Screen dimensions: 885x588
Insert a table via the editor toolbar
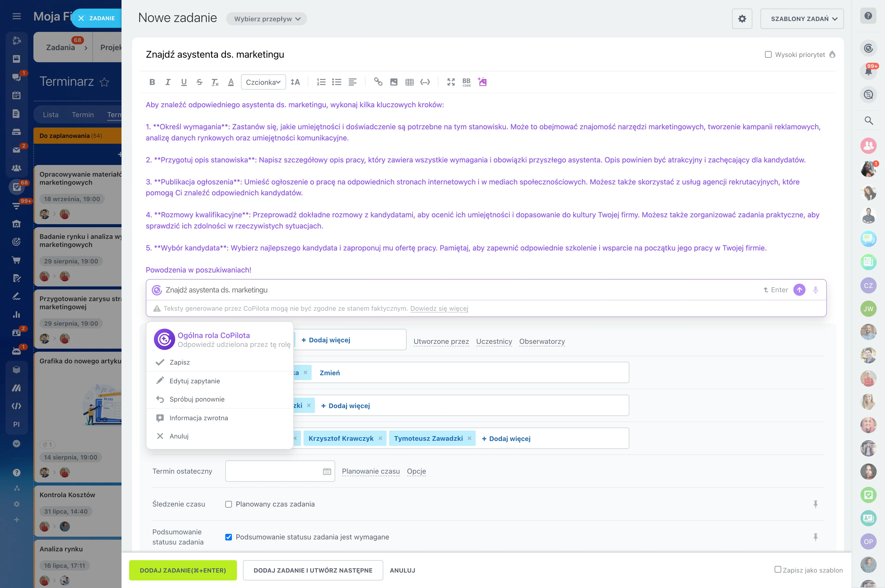point(409,82)
